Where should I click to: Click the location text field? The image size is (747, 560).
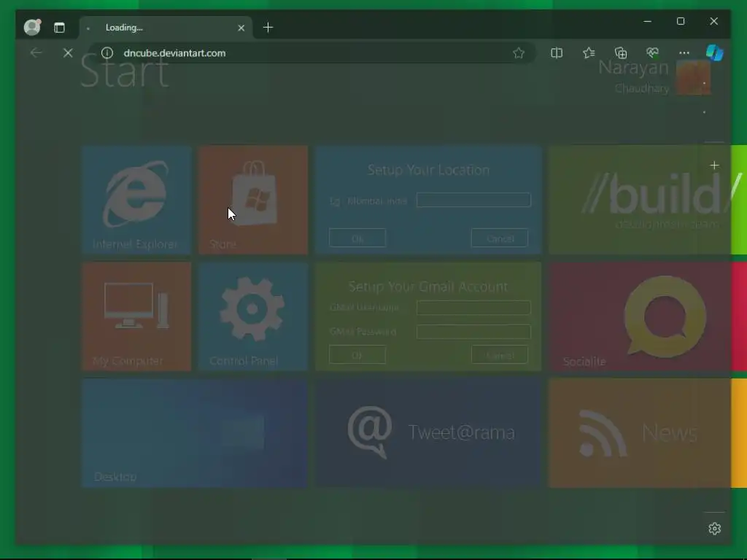[473, 200]
